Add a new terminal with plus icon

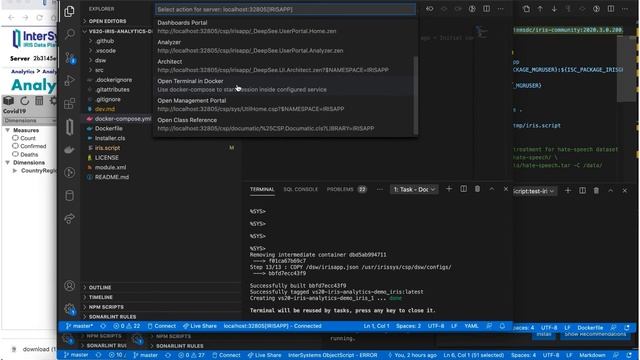tap(449, 189)
